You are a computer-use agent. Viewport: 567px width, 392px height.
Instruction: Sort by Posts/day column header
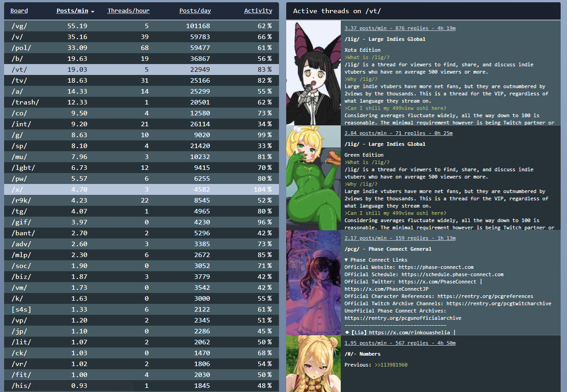[195, 11]
